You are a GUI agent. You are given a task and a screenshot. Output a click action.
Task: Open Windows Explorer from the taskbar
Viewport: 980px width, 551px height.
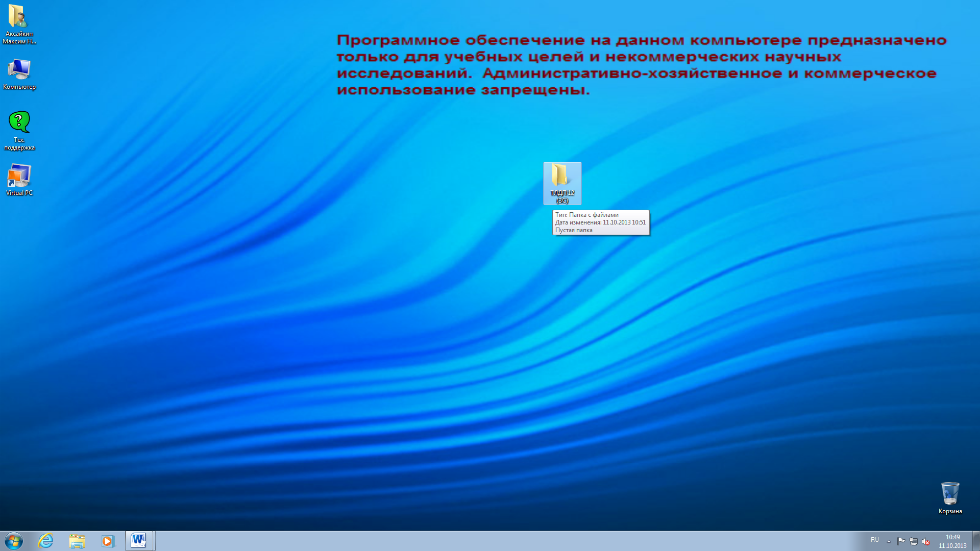point(77,541)
